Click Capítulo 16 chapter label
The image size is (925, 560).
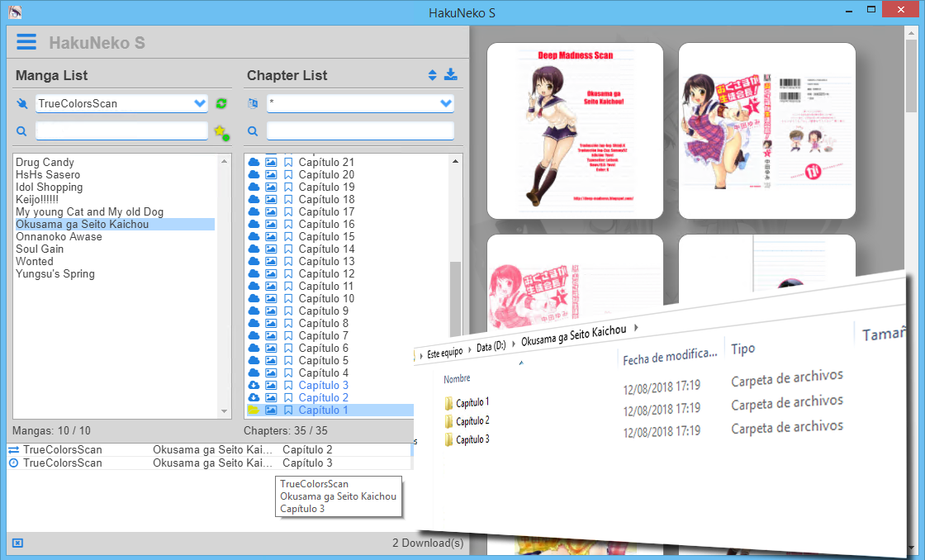pos(326,224)
